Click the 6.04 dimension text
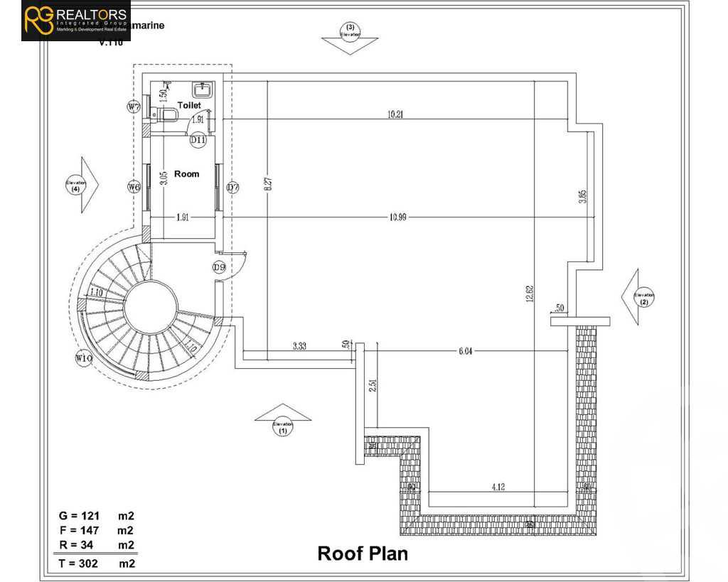The image size is (728, 582). pyautogui.click(x=465, y=351)
